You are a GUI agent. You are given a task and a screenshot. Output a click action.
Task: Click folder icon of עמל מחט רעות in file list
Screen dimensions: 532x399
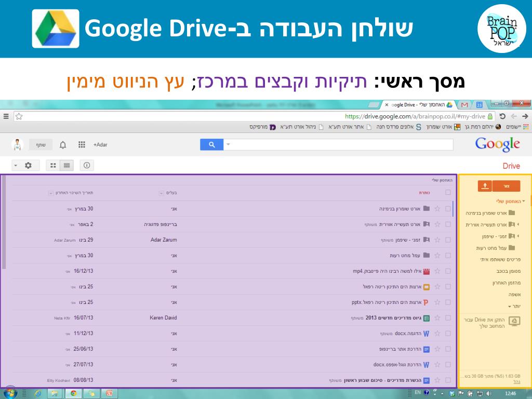[x=427, y=255]
